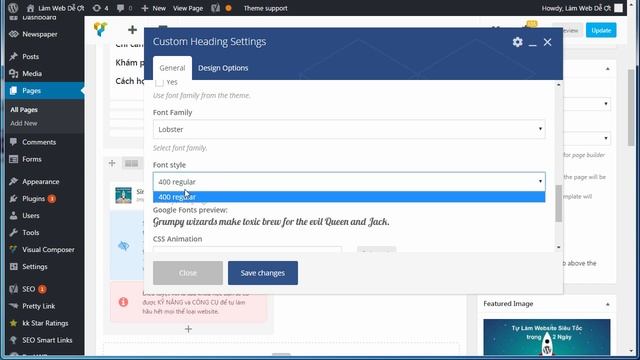Image resolution: width=640 pixels, height=360 pixels.
Task: Click Add New page link
Action: 24,123
